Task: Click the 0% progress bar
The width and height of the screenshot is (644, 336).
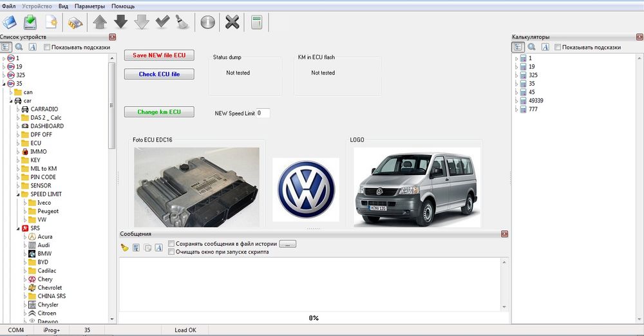Action: 314,318
